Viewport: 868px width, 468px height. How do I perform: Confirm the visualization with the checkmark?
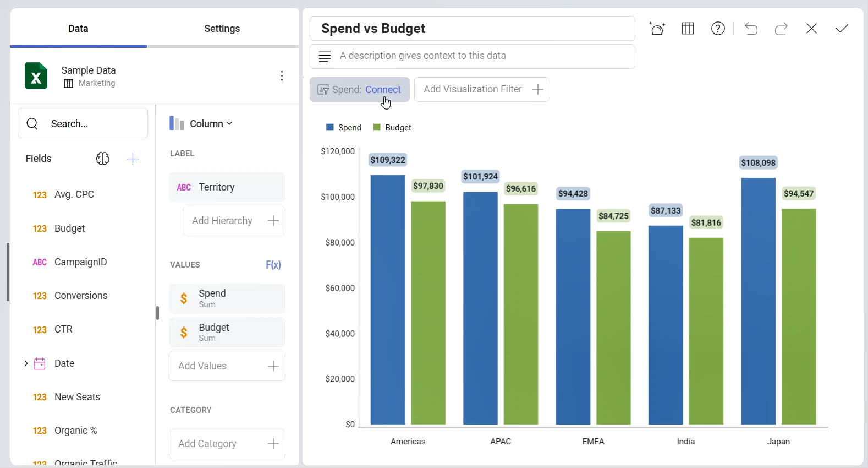pyautogui.click(x=842, y=29)
